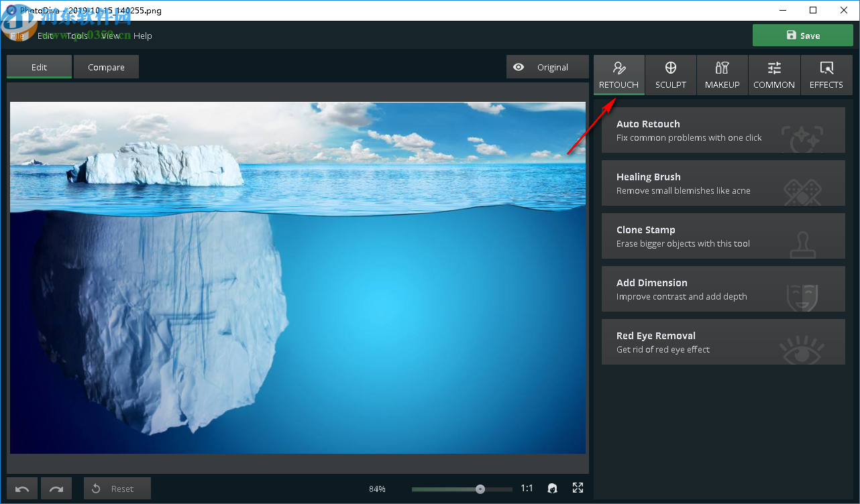Image resolution: width=860 pixels, height=504 pixels.
Task: Reset all changes with Reset button
Action: [117, 489]
